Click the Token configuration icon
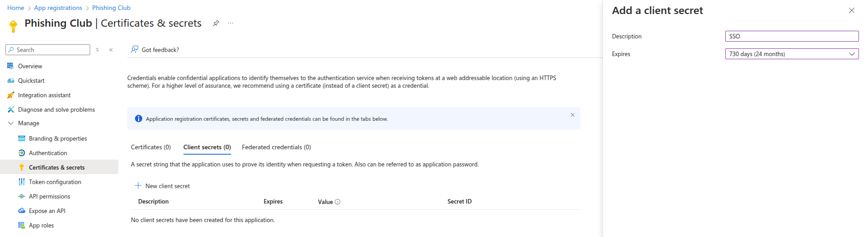868x237 pixels. tap(22, 182)
